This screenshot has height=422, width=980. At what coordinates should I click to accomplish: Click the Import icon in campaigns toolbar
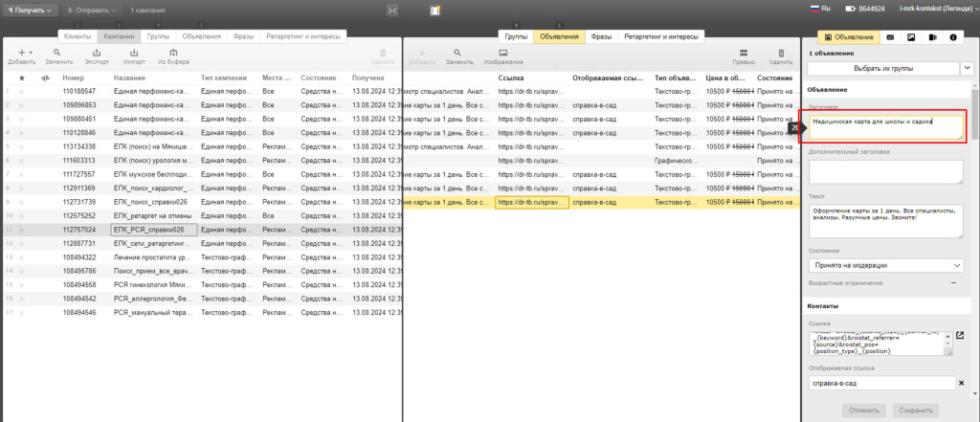click(135, 54)
